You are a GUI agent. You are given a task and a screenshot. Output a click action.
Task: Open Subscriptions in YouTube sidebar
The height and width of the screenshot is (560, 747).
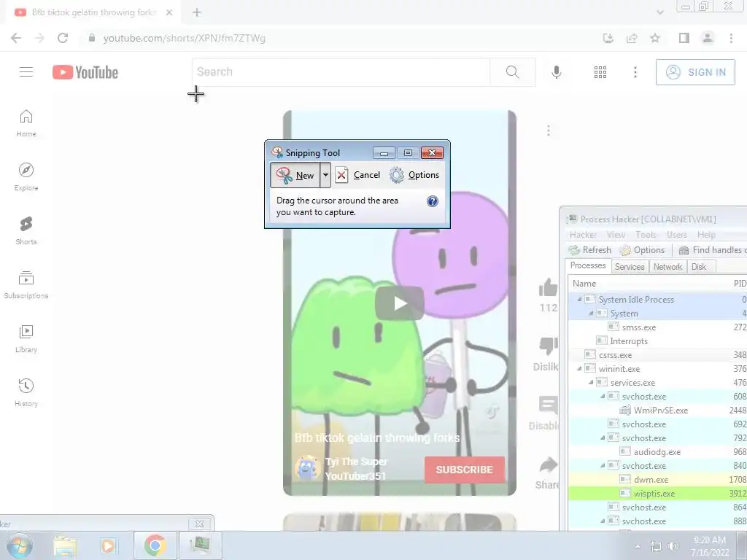tap(26, 285)
